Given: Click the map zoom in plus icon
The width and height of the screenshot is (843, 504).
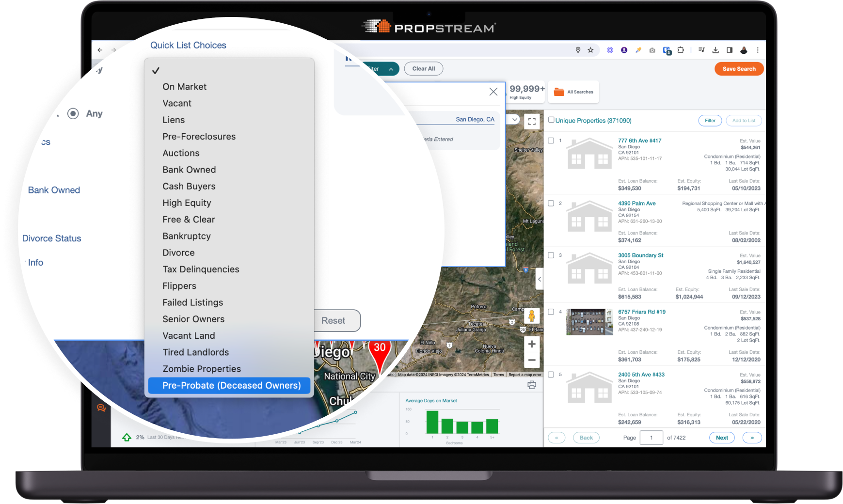Looking at the screenshot, I should click(532, 344).
